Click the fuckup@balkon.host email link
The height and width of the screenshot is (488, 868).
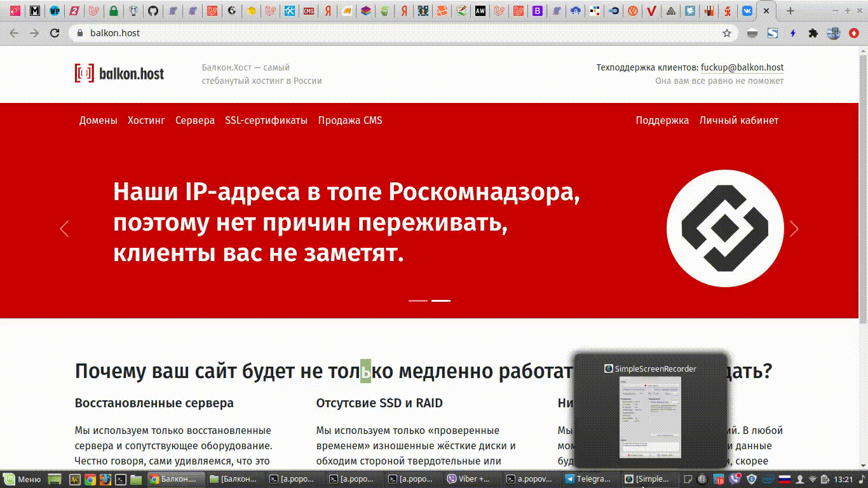point(742,67)
